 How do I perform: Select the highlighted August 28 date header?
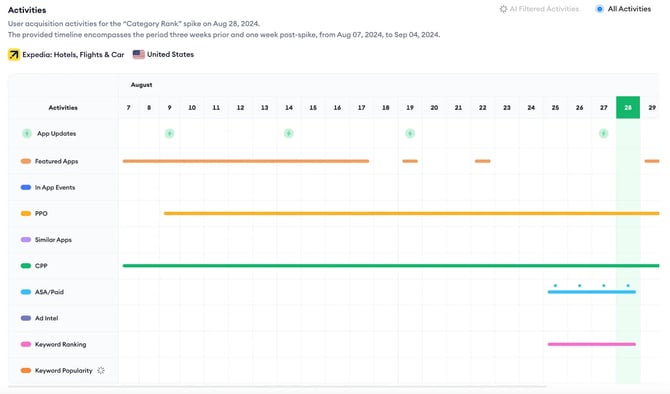628,107
